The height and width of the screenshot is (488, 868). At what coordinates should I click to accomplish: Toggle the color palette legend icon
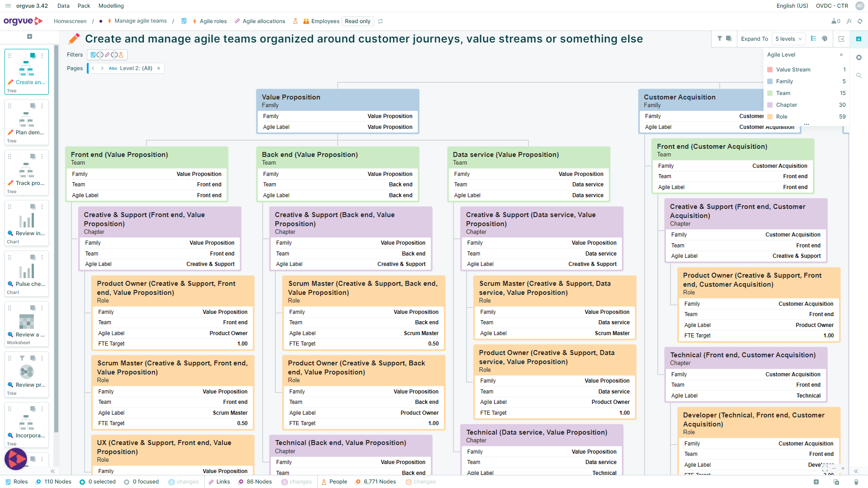(825, 38)
